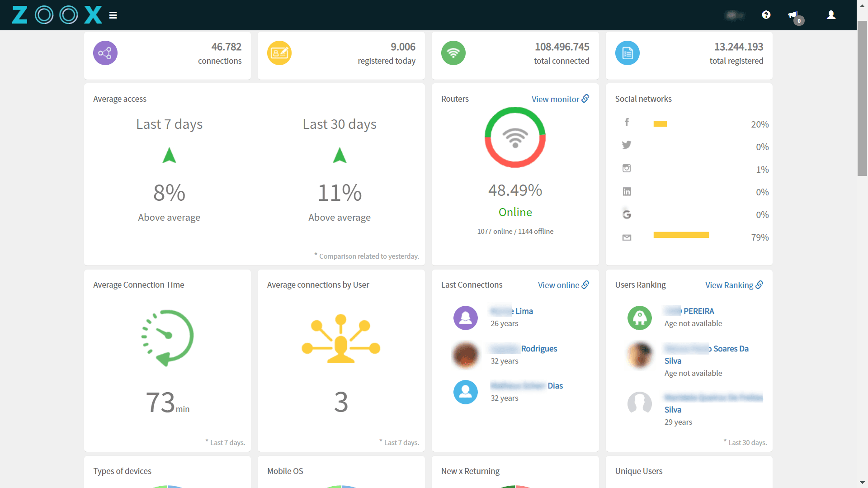Screen dimensions: 868x488
Task: Open the help question mark icon
Action: pos(766,15)
